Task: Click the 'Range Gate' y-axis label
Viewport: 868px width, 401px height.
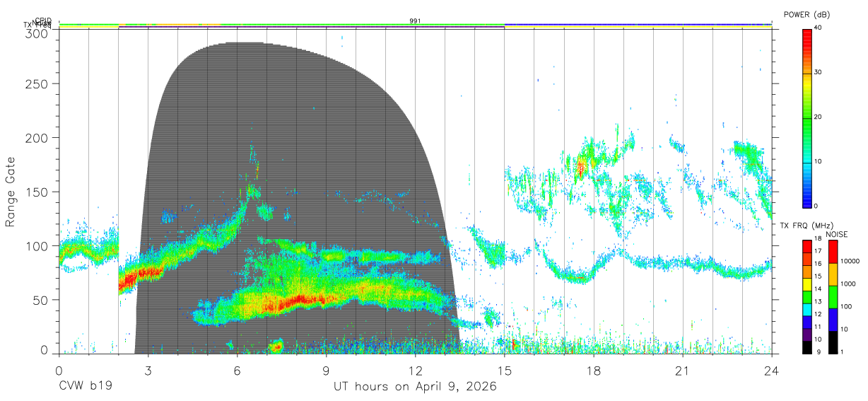Action: (11, 192)
